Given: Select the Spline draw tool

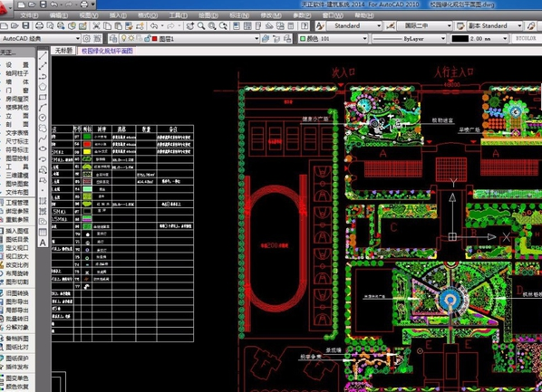Looking at the screenshot, I should point(43,139).
